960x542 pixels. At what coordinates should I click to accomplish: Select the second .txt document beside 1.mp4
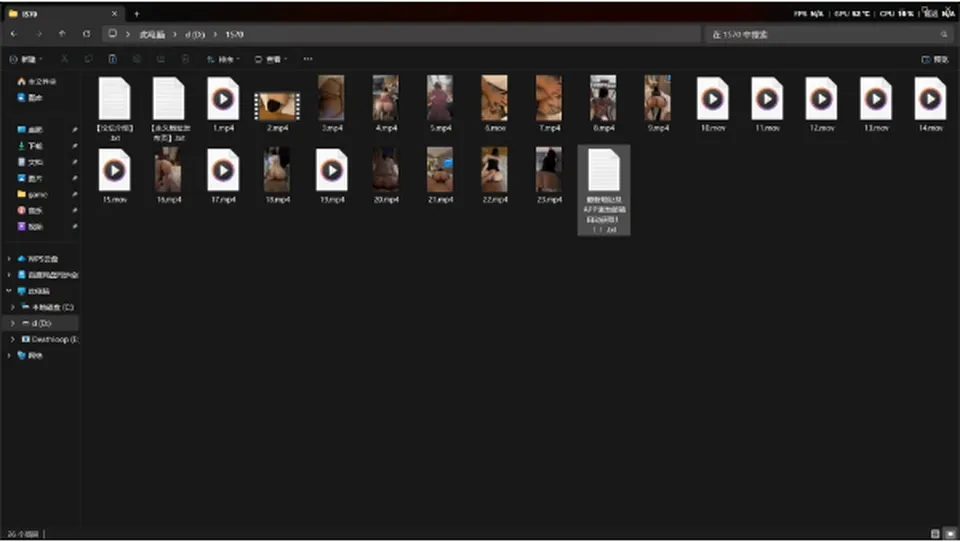tap(169, 99)
